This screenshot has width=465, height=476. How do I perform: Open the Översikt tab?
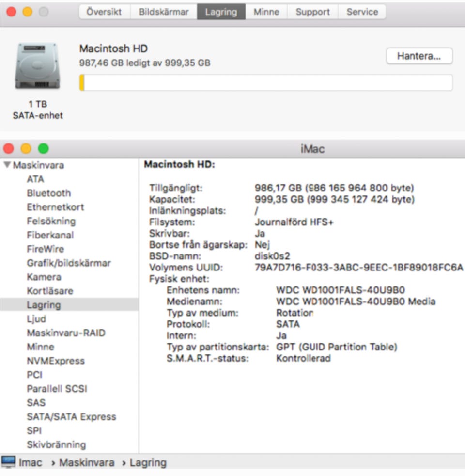pyautogui.click(x=104, y=12)
